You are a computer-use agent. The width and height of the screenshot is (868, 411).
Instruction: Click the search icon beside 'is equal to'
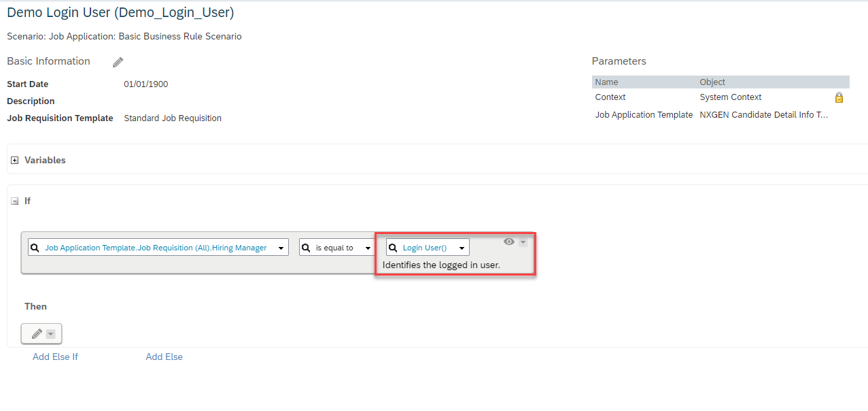(x=307, y=248)
